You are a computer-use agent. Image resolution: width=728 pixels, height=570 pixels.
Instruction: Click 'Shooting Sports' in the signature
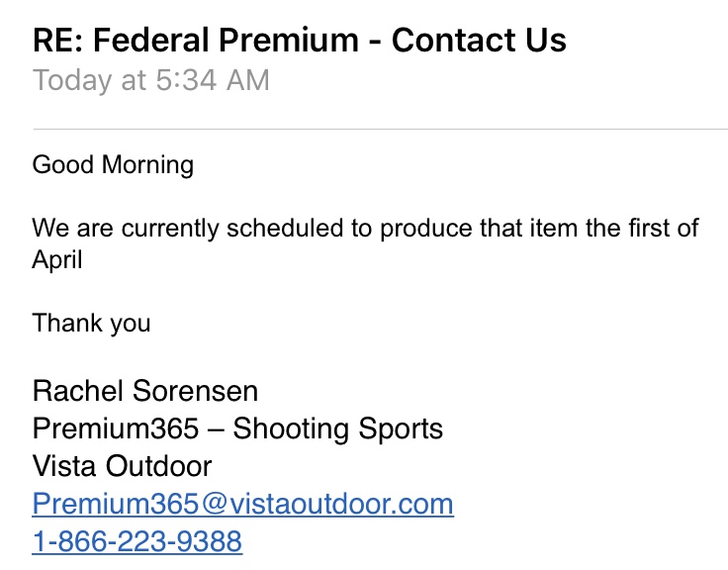click(x=337, y=429)
